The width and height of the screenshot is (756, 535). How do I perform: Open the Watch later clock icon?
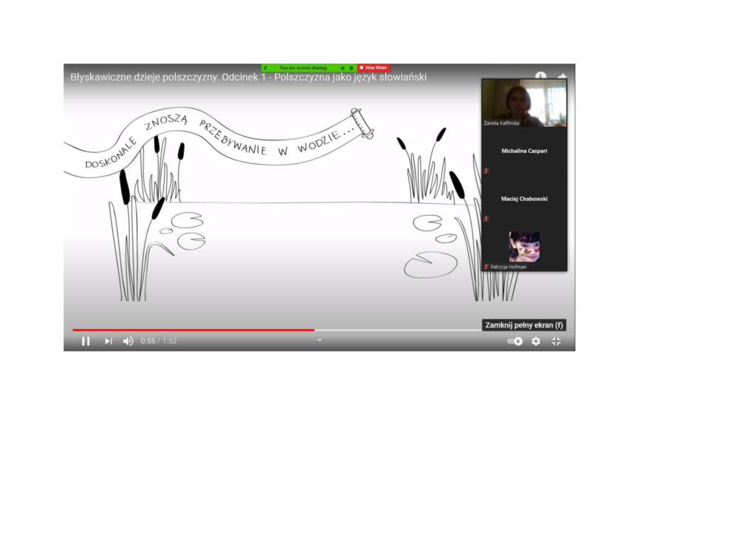[x=540, y=76]
